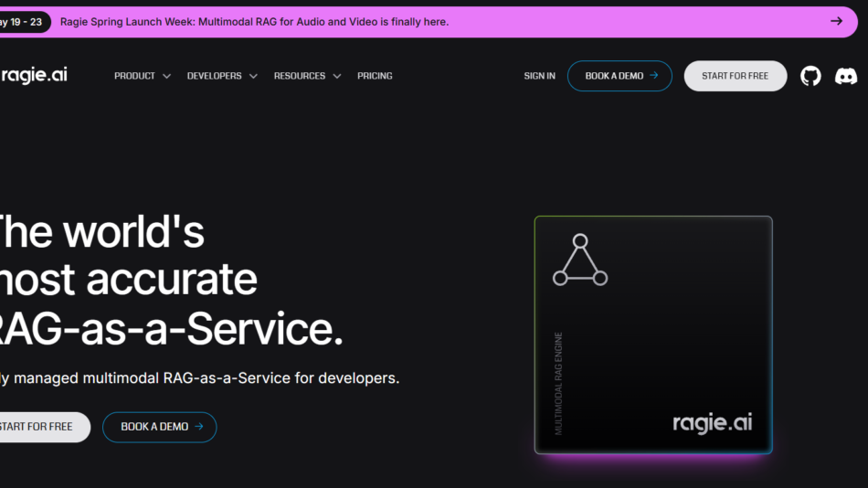868x488 pixels.
Task: Go to the Pricing page
Action: coord(375,76)
